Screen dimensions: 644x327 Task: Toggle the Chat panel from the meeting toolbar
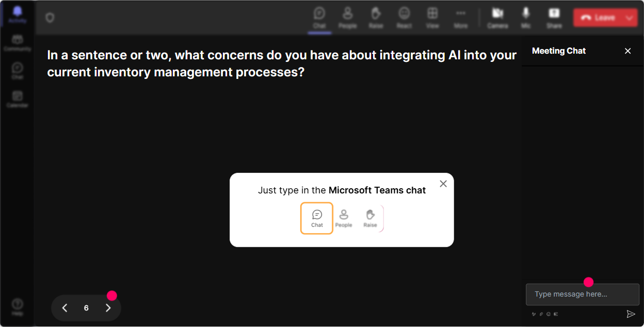pyautogui.click(x=319, y=18)
